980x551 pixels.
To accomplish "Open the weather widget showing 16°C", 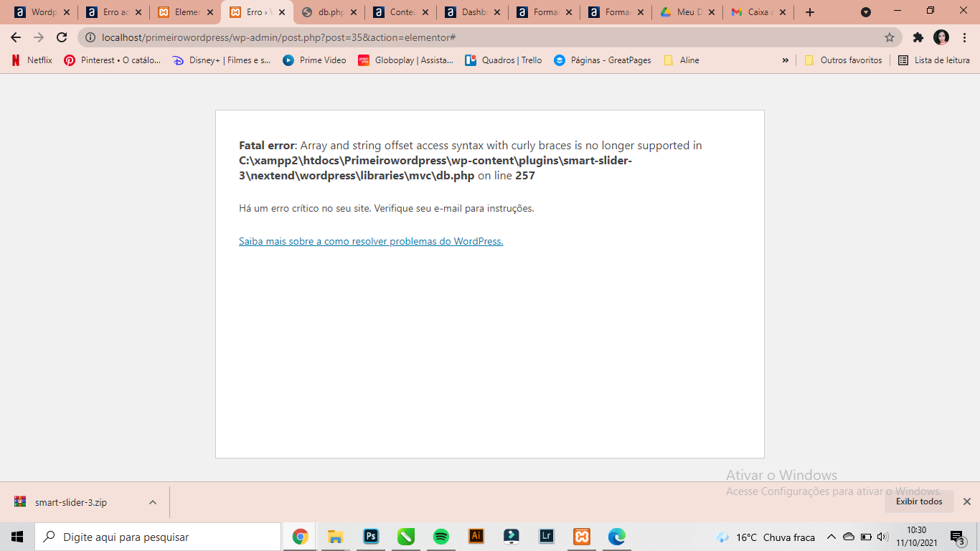I will pos(765,537).
